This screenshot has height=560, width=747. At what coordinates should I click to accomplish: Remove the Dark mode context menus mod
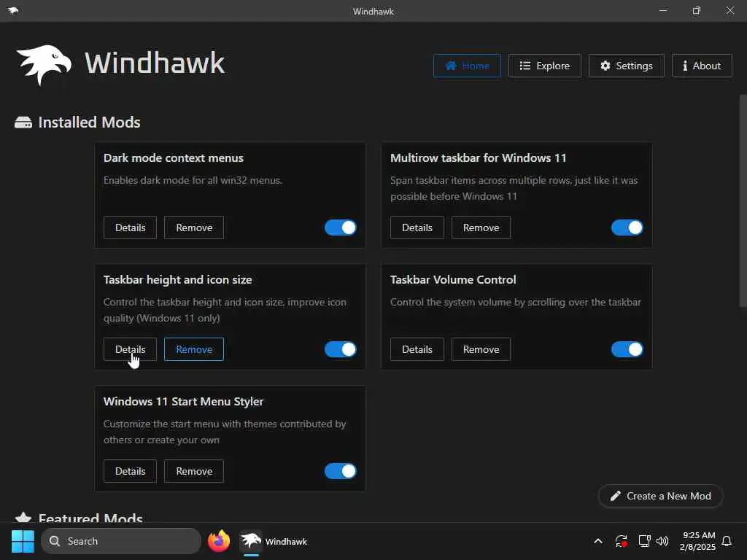194,227
